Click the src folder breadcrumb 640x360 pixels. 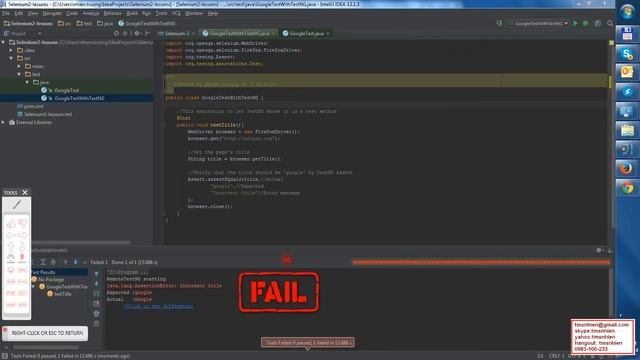[x=64, y=24]
